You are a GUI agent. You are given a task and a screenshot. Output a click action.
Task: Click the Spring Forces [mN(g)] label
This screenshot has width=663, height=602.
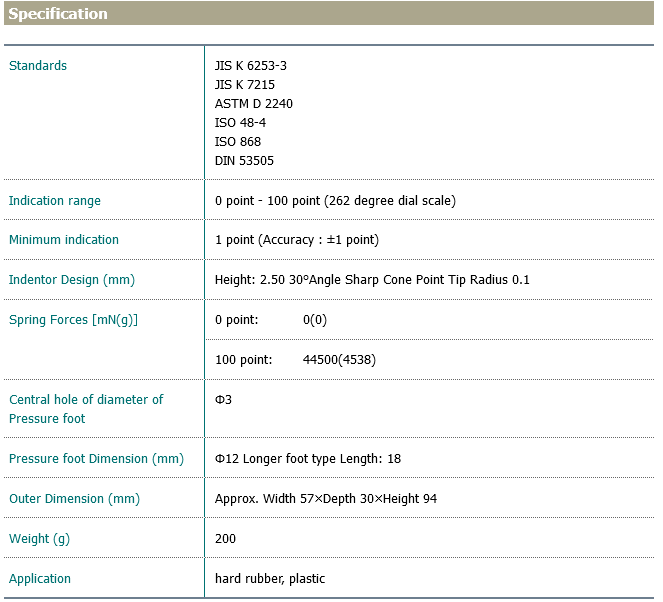[x=73, y=320]
